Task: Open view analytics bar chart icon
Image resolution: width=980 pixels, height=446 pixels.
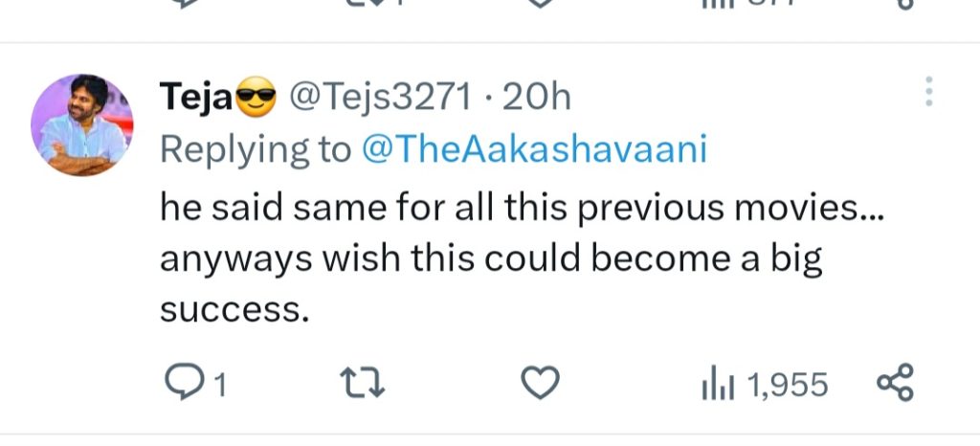Action: (x=718, y=385)
